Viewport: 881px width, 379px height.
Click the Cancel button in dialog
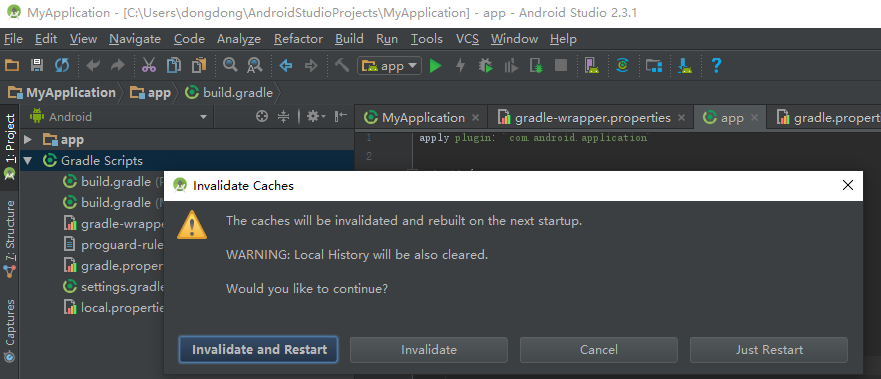(x=599, y=350)
